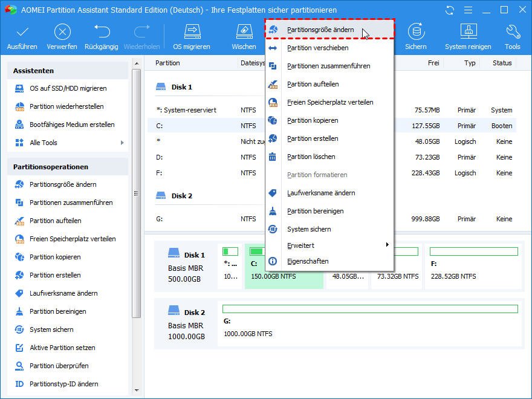Select the C: 150.00GB block in disk map
532x399 pixels.
[284, 267]
